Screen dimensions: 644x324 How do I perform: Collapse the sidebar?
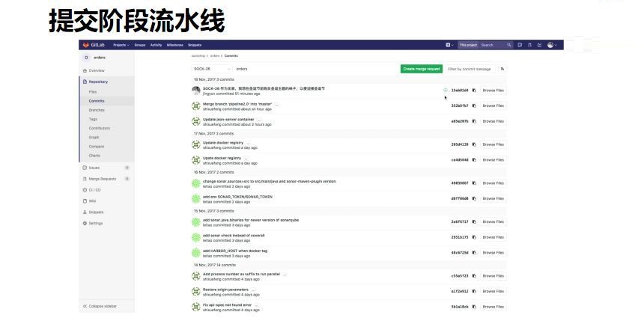point(99,306)
